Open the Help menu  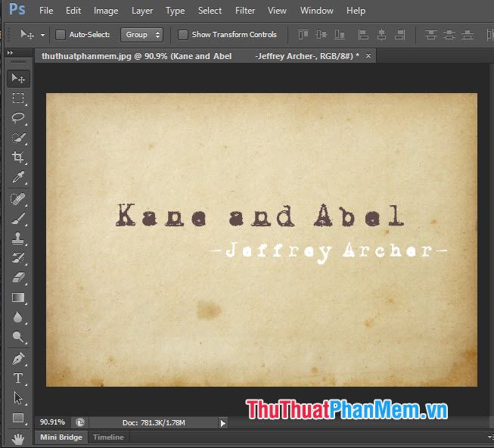click(x=356, y=11)
